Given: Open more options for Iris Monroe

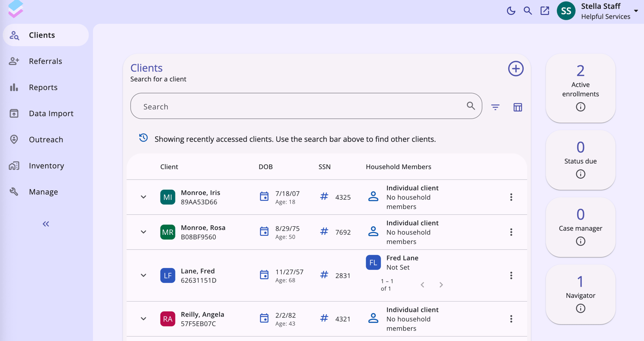Looking at the screenshot, I should point(511,197).
